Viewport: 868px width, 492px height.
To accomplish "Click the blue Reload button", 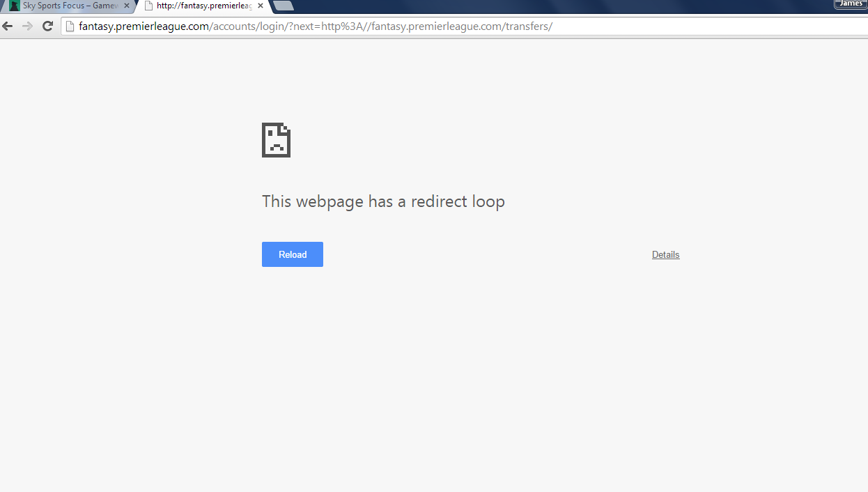I will [293, 254].
